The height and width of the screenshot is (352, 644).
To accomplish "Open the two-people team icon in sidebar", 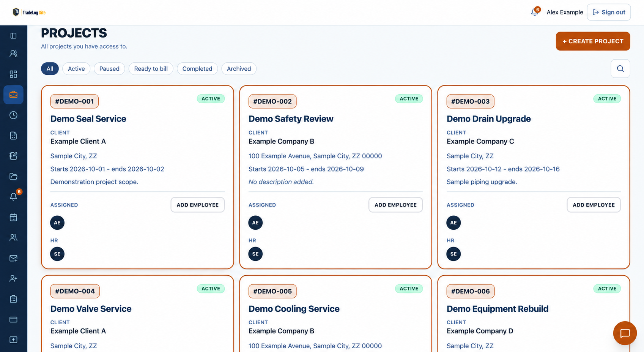I will pos(13,238).
